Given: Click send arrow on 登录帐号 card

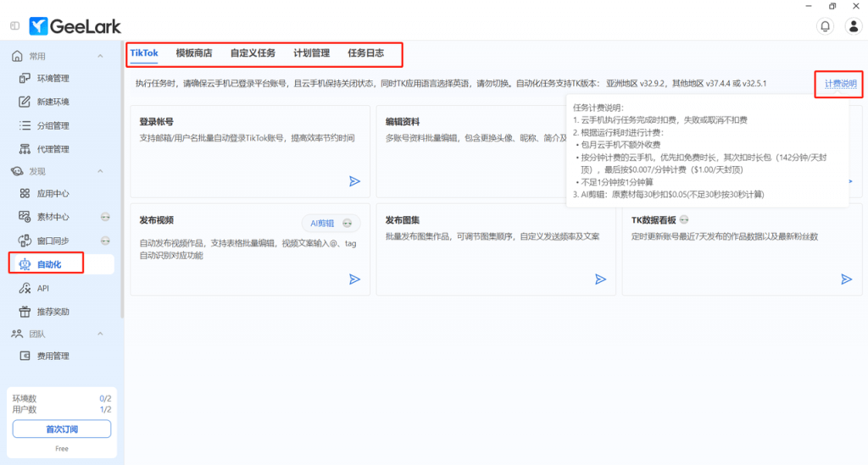Looking at the screenshot, I should coord(354,180).
